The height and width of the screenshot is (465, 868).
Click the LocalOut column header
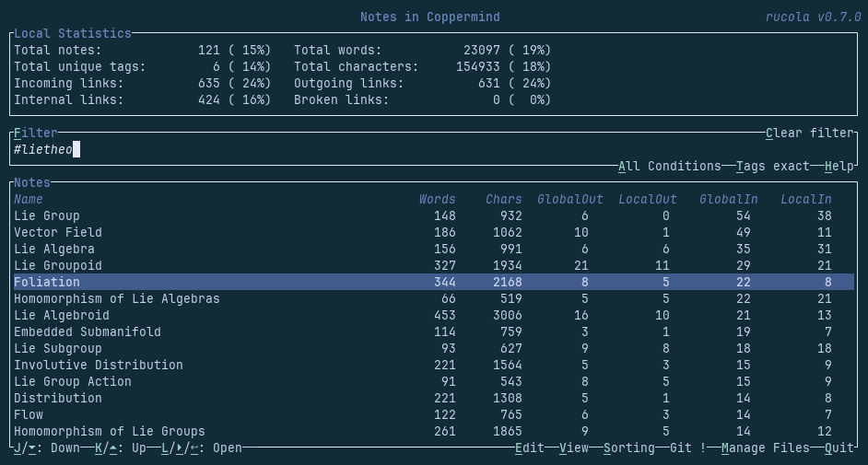point(647,199)
